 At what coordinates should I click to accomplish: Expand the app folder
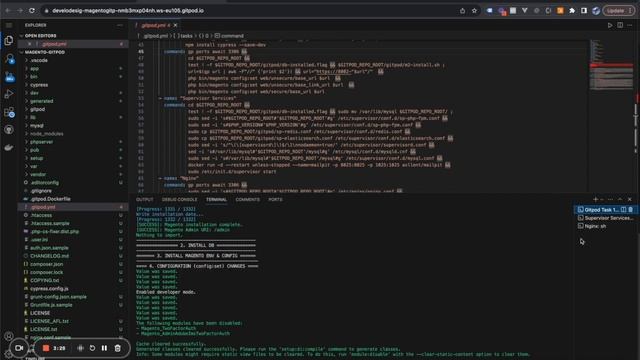tap(34, 69)
